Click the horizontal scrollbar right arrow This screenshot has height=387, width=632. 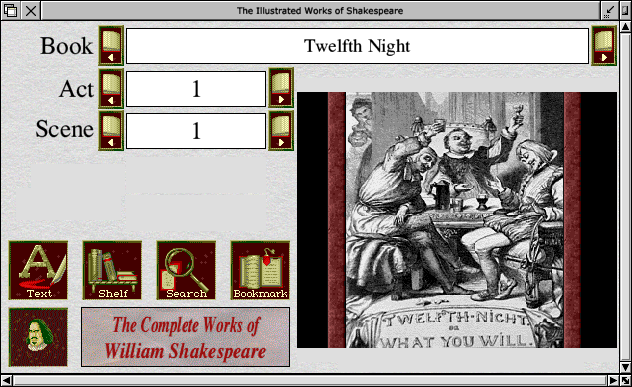(613, 380)
